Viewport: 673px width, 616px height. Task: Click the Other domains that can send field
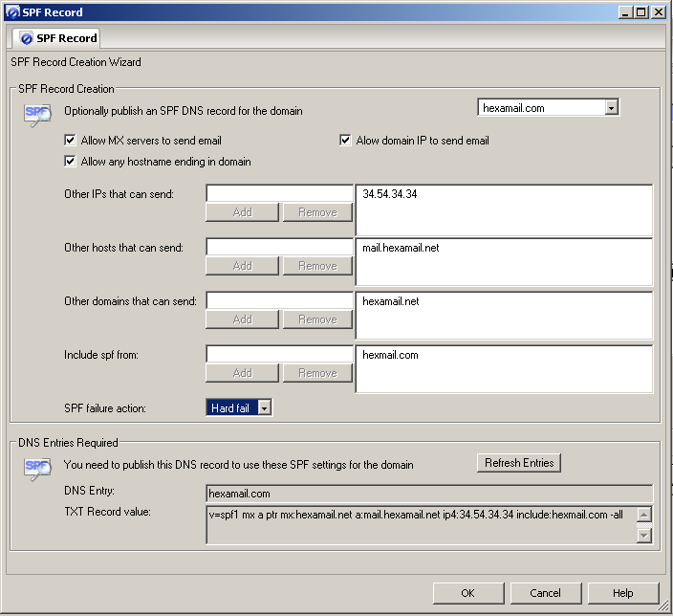point(279,301)
